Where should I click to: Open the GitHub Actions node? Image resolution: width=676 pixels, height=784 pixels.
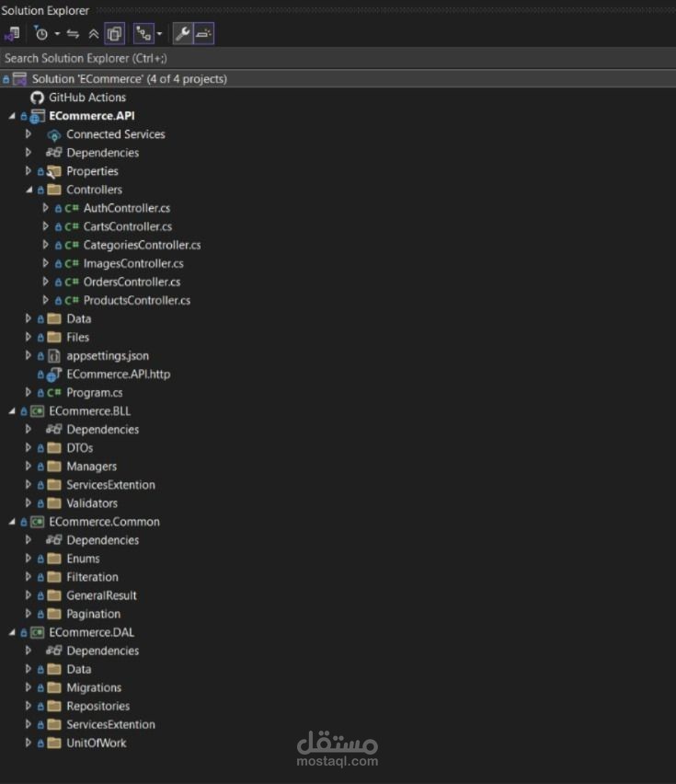point(87,98)
